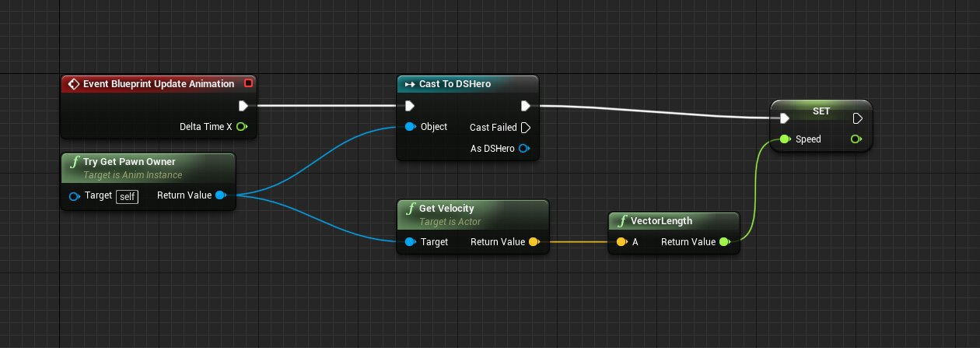
Task: Click Return Value pin on Get Velocity
Action: tap(534, 242)
